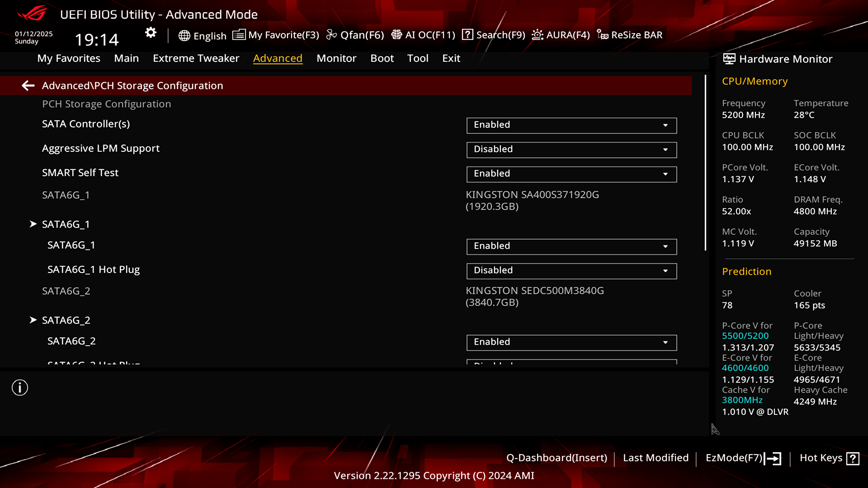Toggle ReSize BAR settings
868x488 pixels.
(630, 34)
